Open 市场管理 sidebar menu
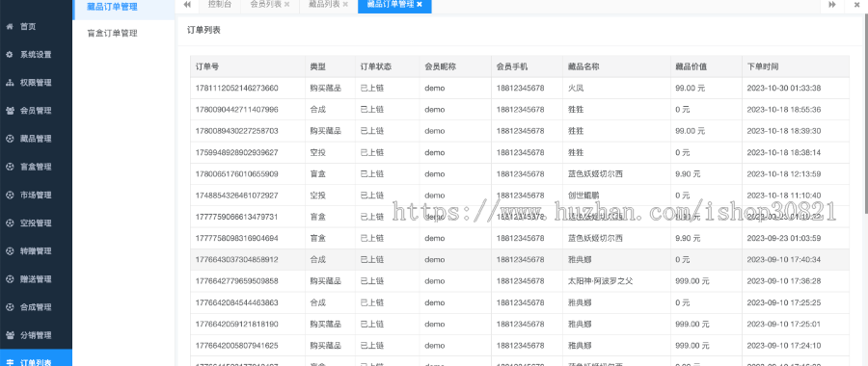Viewport: 868px width, 366px height. [x=36, y=196]
